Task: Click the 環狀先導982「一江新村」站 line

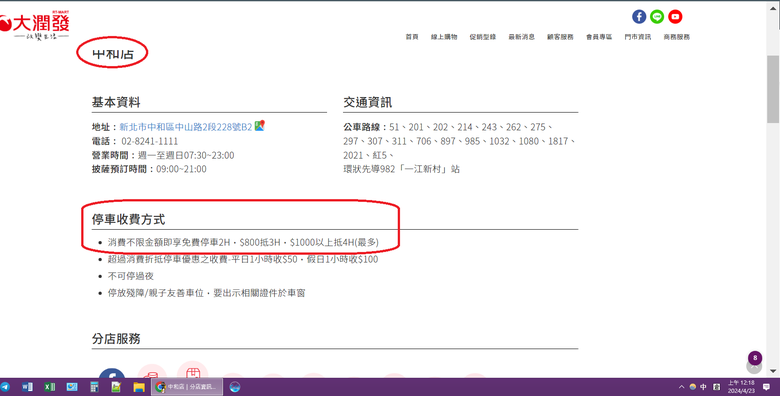Action: pos(401,169)
